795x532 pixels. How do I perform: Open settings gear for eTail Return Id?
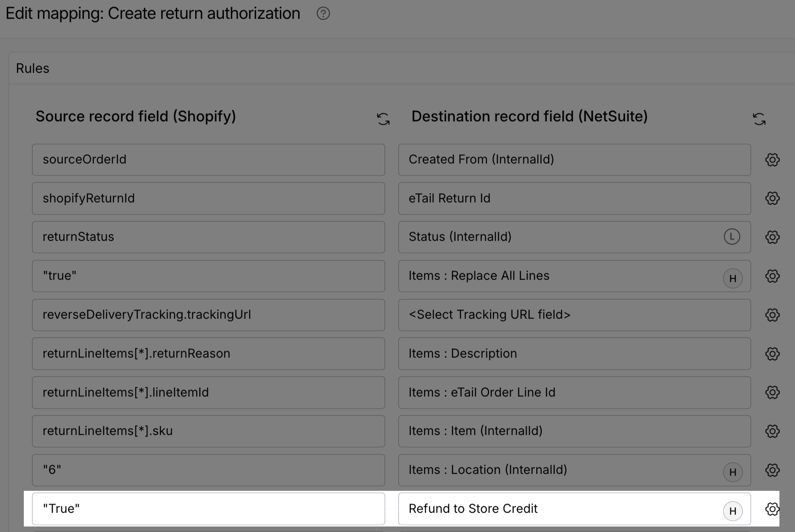point(773,198)
